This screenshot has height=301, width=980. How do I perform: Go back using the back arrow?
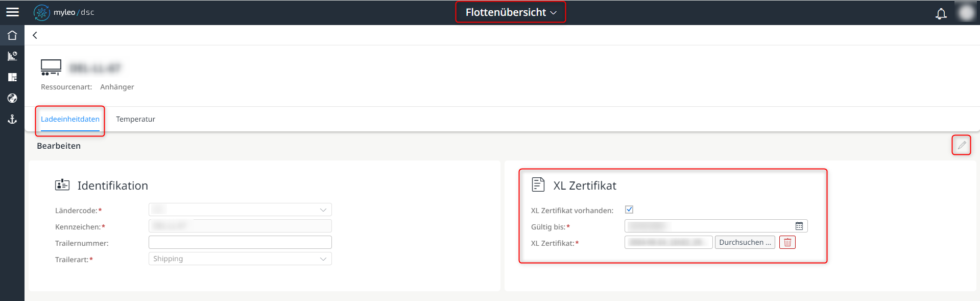pos(35,35)
